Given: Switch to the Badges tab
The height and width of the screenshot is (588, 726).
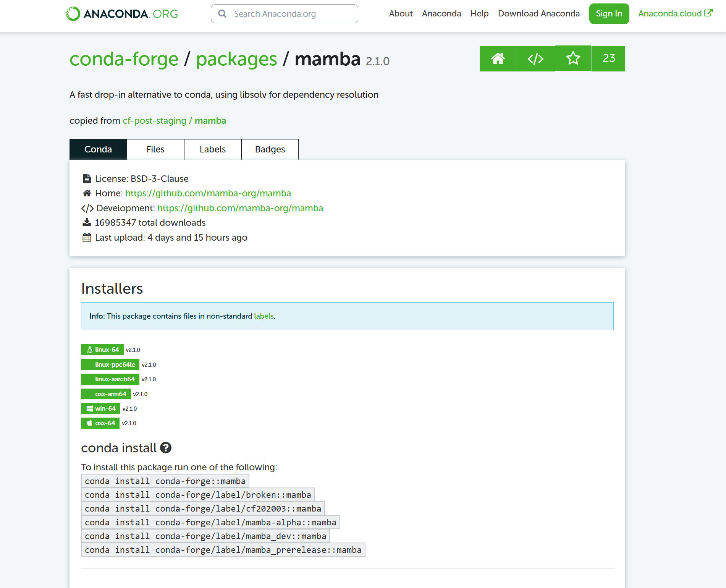Looking at the screenshot, I should (x=270, y=149).
